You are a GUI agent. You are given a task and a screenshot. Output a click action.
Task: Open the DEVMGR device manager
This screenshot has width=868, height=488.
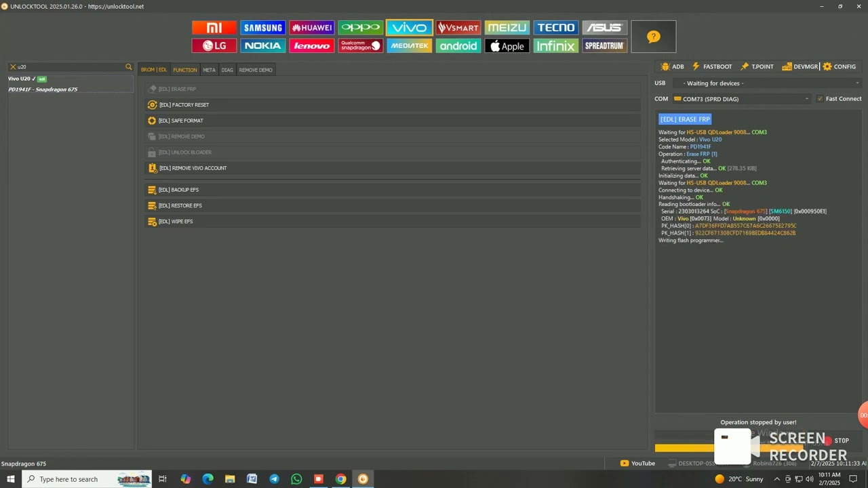[x=800, y=66]
